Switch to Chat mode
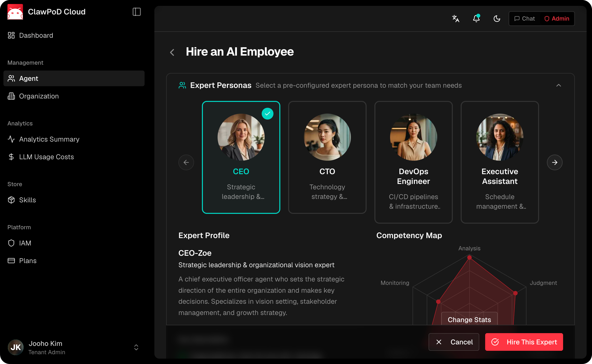The image size is (592, 364). (x=525, y=19)
